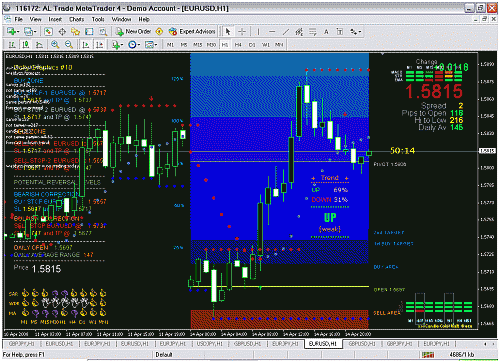Select the Crosshair tool

coord(242,32)
